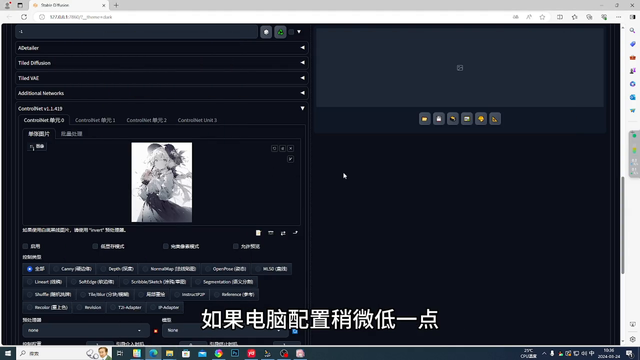Select the Lineart control type

pyautogui.click(x=45, y=282)
